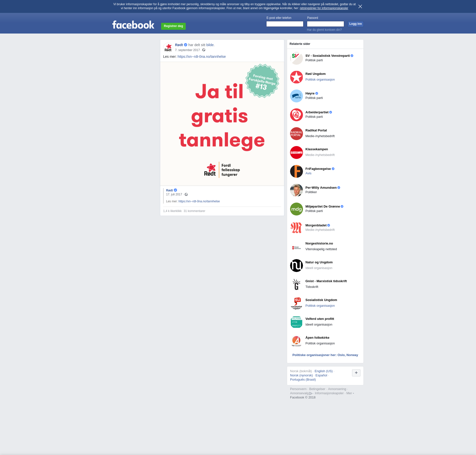Open Rød Ungdom name link
The height and width of the screenshot is (455, 476).
coord(315,74)
